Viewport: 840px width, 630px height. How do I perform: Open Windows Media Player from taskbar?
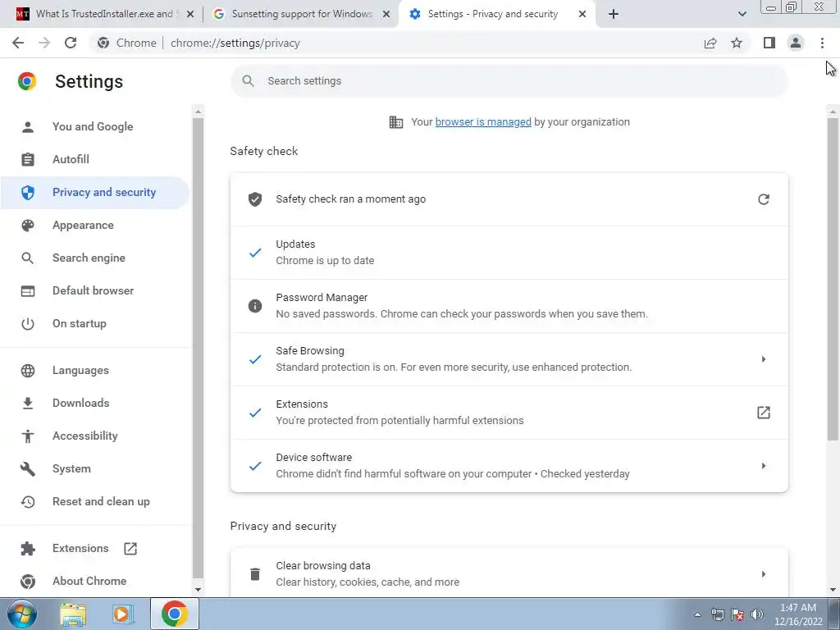tap(122, 614)
